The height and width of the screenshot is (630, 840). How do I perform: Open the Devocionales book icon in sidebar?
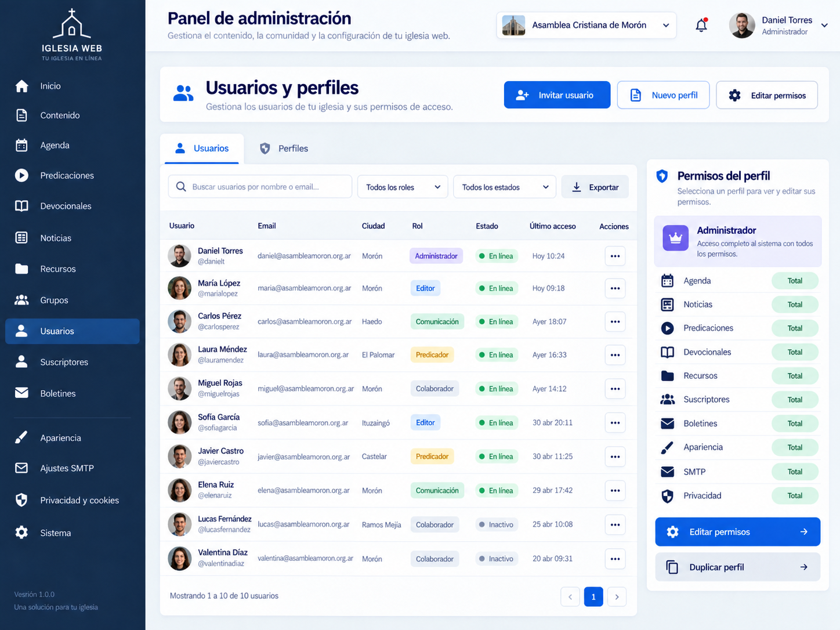pyautogui.click(x=21, y=206)
